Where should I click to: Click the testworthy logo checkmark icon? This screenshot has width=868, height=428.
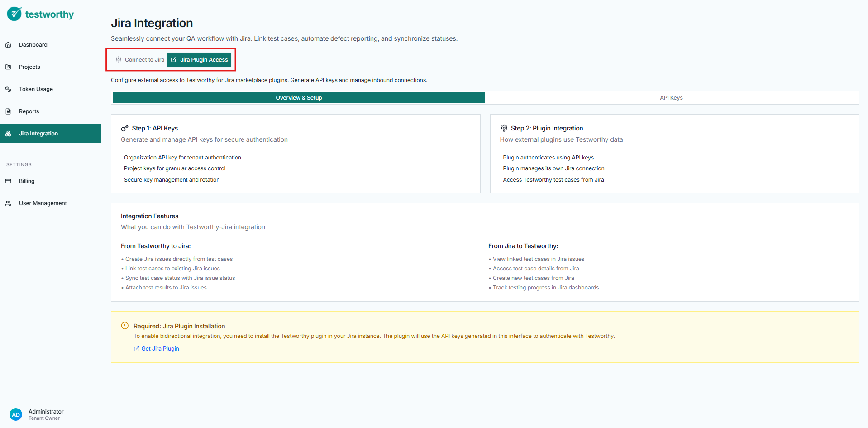pos(14,14)
